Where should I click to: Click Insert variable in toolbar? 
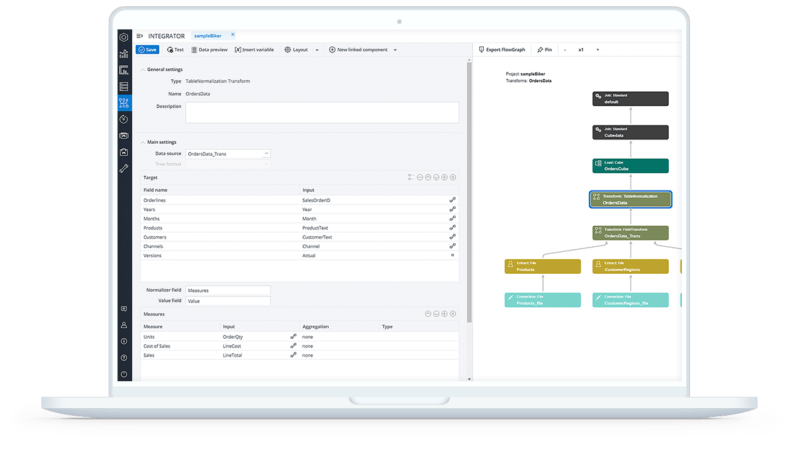[257, 49]
